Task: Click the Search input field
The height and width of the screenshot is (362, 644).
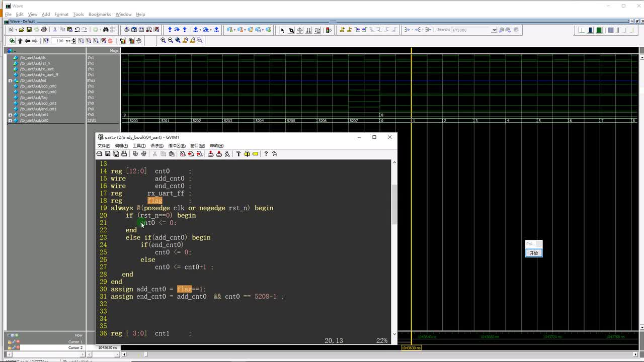Action: (471, 30)
